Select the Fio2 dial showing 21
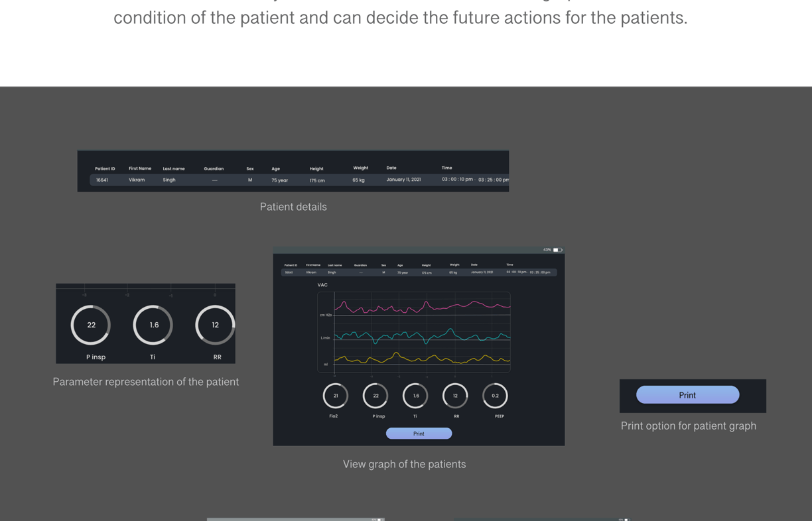Viewport: 812px width, 521px height. [x=335, y=396]
